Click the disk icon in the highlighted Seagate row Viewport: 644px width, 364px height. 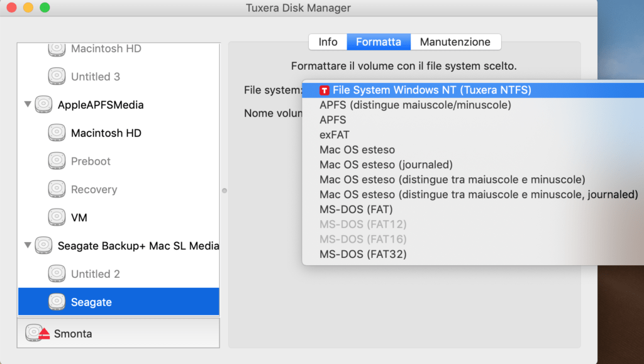click(57, 302)
